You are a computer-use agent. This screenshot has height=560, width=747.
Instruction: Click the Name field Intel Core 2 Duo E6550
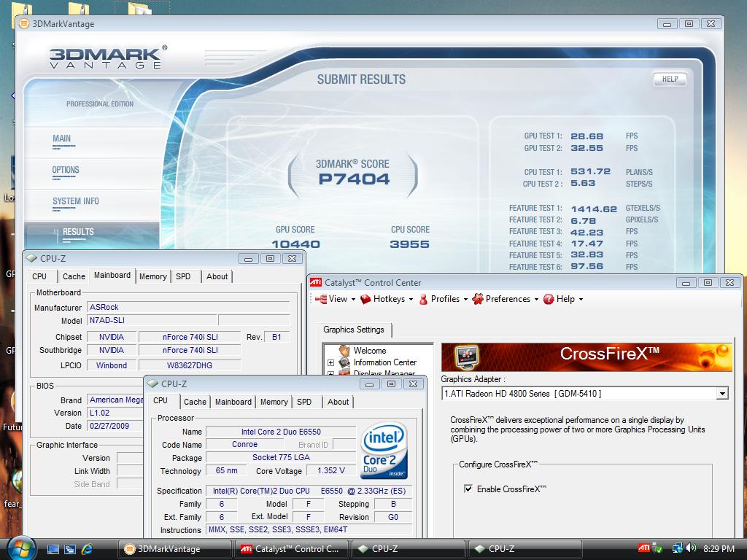pyautogui.click(x=281, y=432)
